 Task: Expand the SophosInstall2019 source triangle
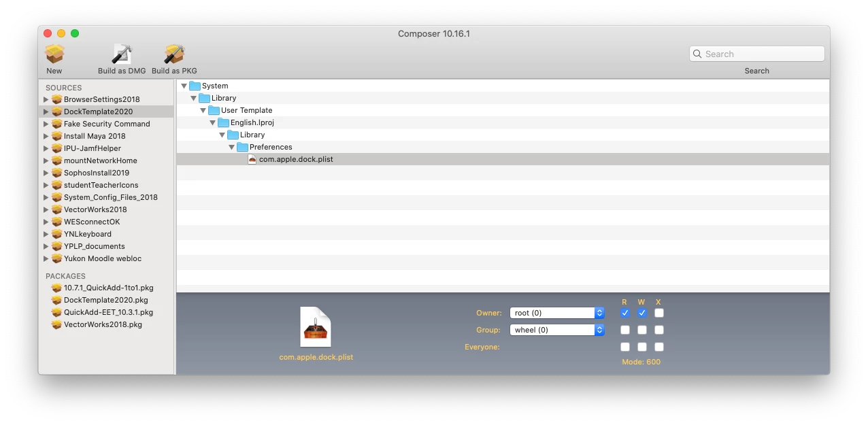tap(46, 173)
